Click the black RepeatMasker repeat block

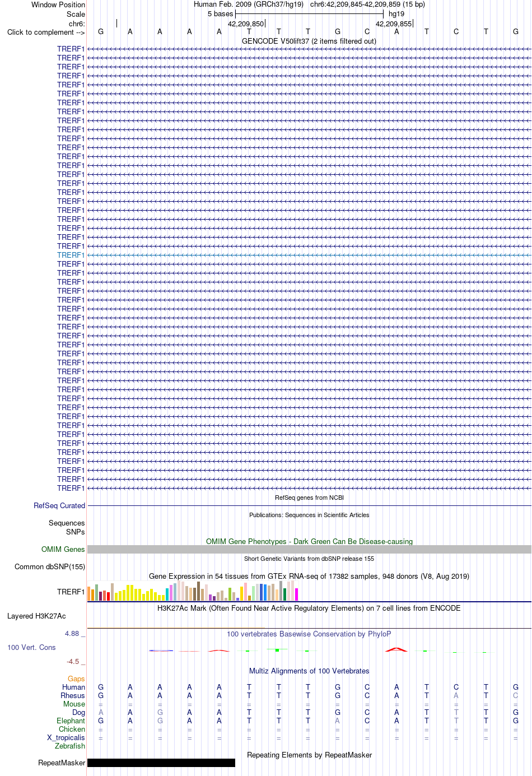coord(161,763)
